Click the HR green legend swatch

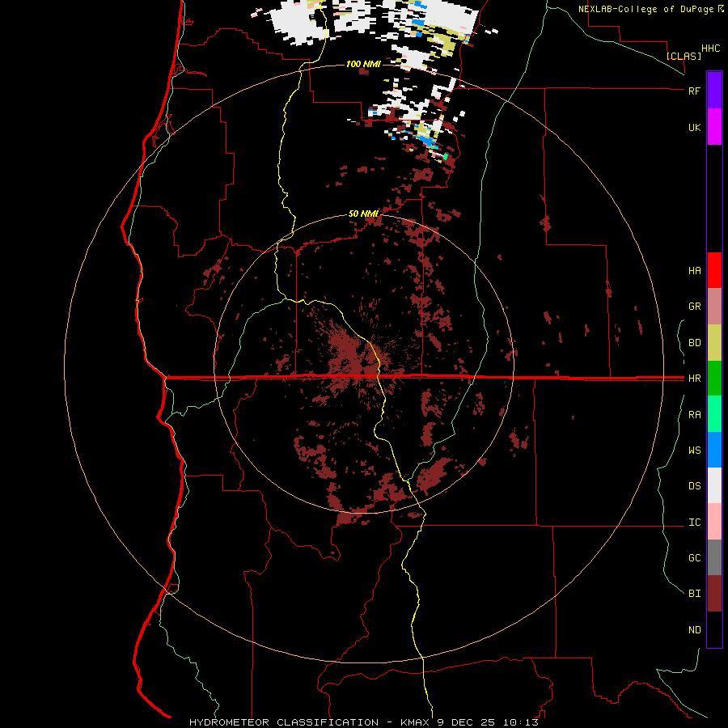[x=714, y=379]
